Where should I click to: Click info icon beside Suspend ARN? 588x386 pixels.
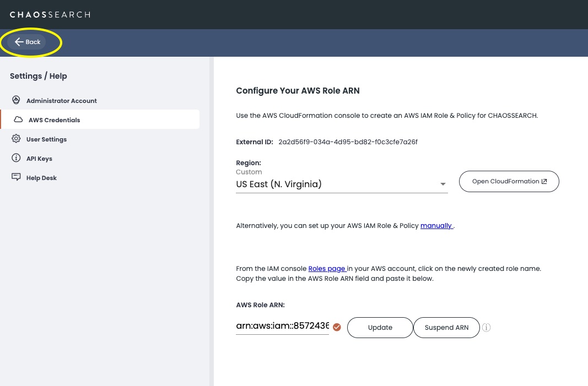tap(487, 327)
